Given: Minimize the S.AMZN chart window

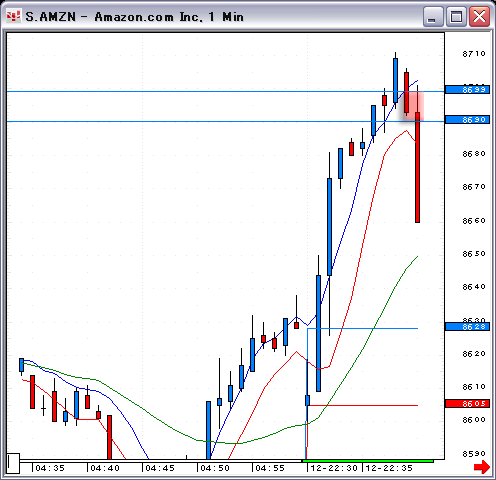Looking at the screenshot, I should click(x=433, y=16).
